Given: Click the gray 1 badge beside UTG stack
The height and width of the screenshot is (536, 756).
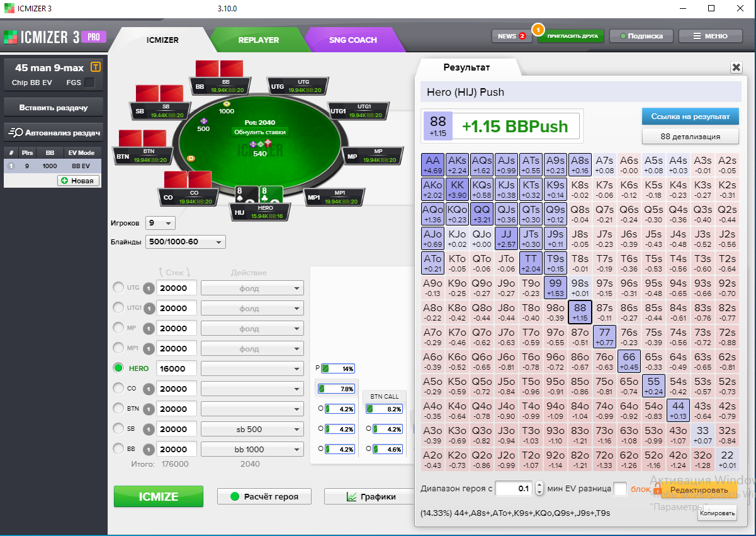Looking at the screenshot, I should tap(147, 288).
